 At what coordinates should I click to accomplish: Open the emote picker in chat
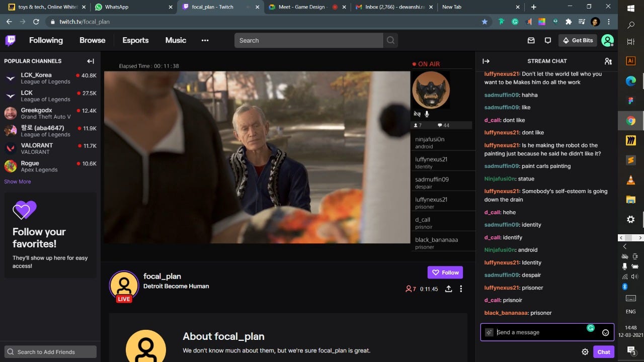click(606, 332)
